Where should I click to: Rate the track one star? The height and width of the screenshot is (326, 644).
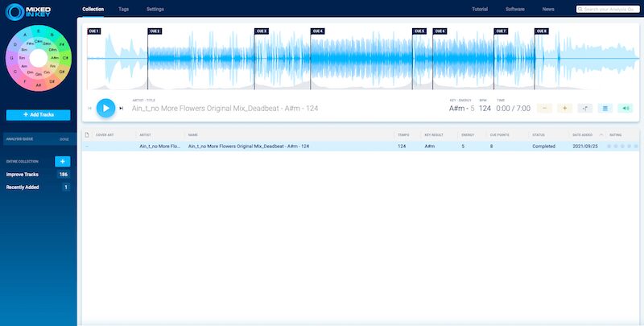pos(609,146)
